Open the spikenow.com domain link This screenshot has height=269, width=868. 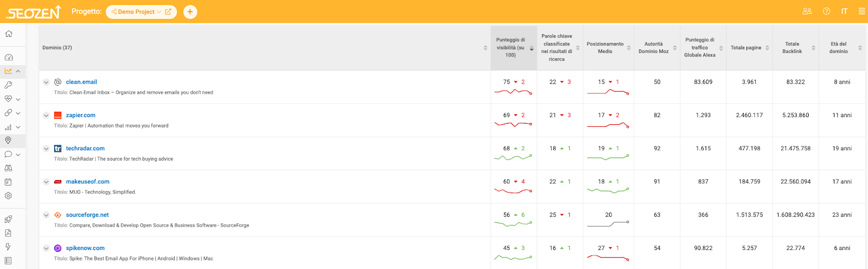coord(85,248)
